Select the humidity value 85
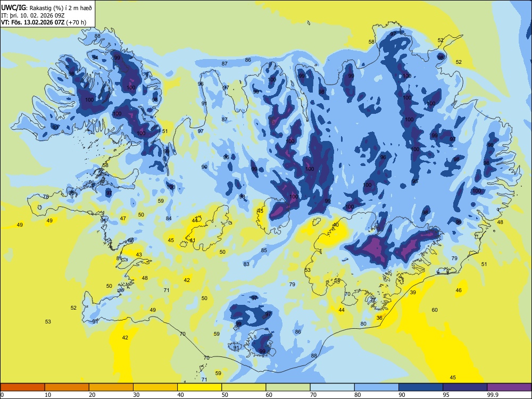 click(264, 251)
